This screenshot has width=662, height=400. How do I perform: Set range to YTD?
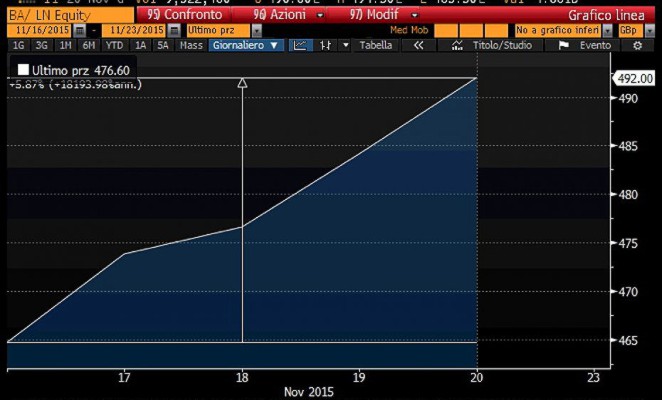115,46
